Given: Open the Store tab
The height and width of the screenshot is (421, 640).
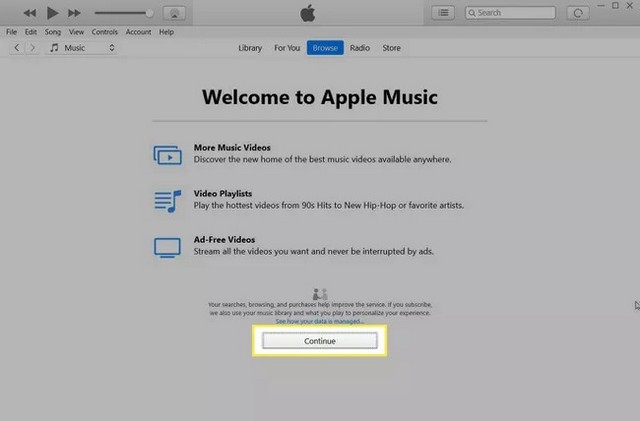Looking at the screenshot, I should [x=391, y=48].
